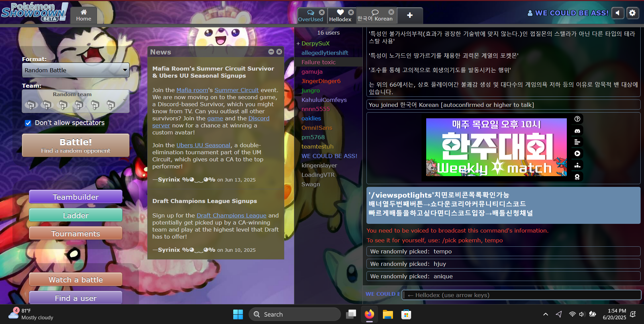This screenshot has height=324, width=644.
Task: Open Tournaments
Action: (x=76, y=233)
